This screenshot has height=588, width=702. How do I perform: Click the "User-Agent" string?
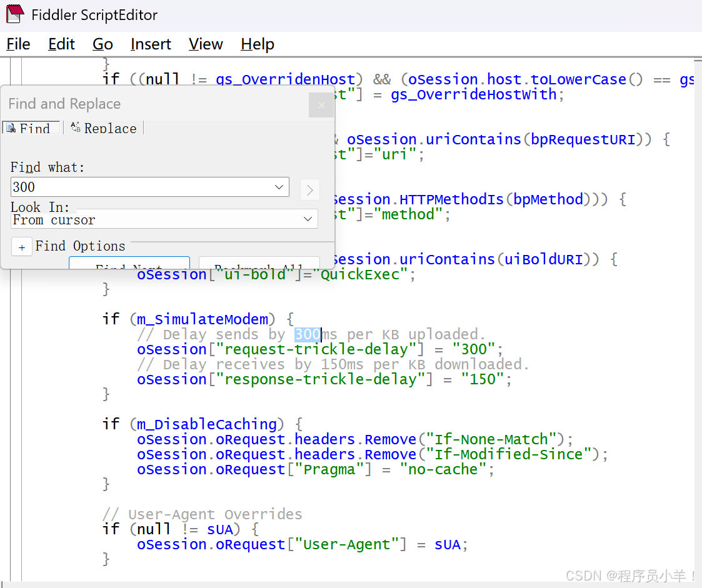click(x=347, y=544)
